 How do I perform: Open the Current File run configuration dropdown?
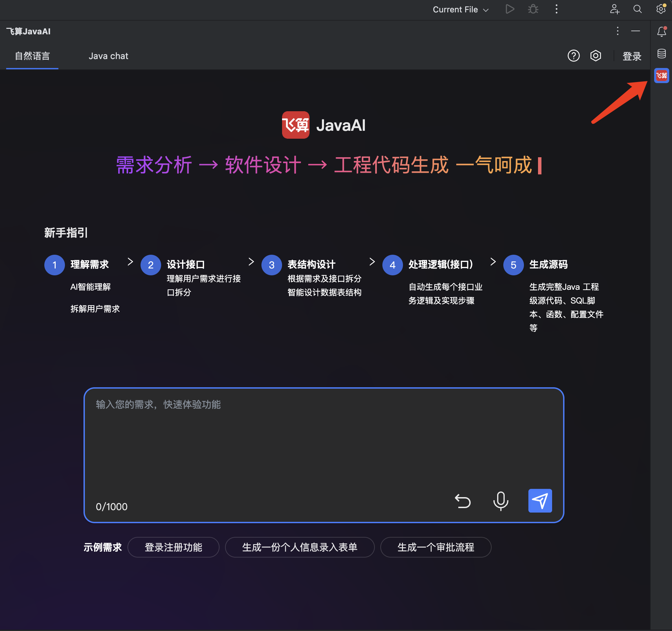pos(460,9)
